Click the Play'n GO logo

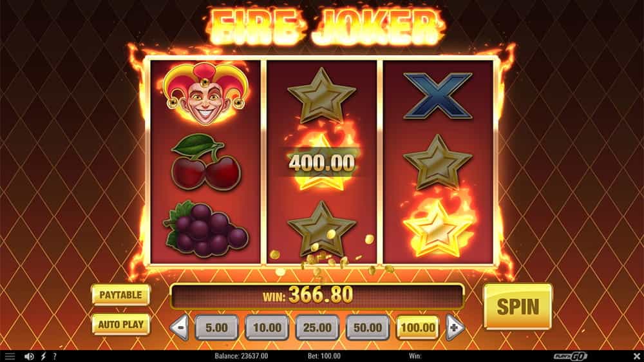(x=570, y=356)
